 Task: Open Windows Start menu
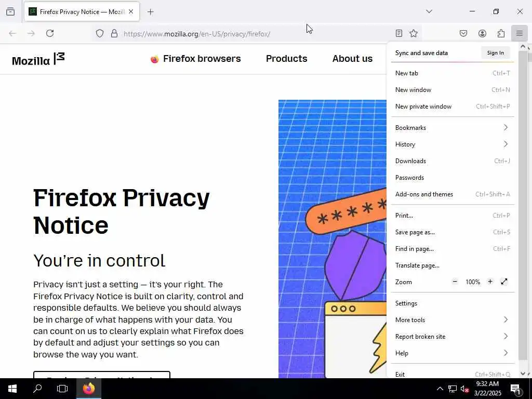pos(12,389)
